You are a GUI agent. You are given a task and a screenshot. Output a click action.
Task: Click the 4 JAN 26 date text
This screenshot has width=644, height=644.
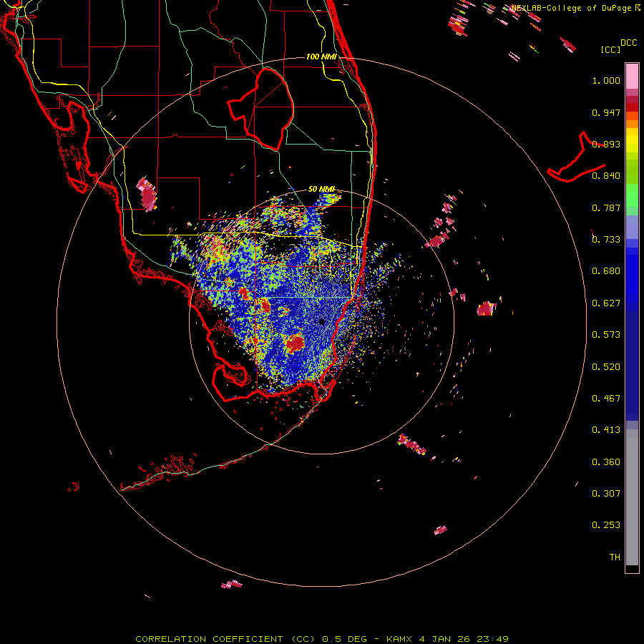pos(444,639)
